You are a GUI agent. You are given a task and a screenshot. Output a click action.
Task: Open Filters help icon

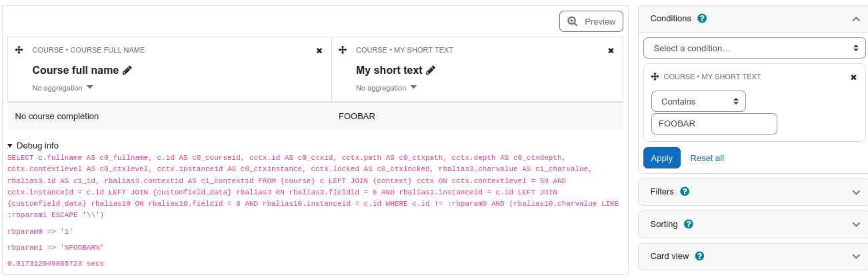click(685, 192)
